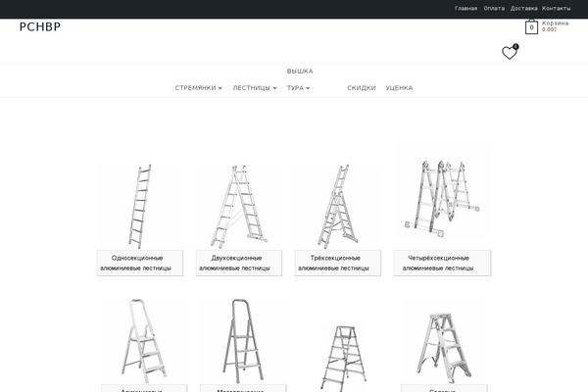Open the Контакты top link

point(556,8)
